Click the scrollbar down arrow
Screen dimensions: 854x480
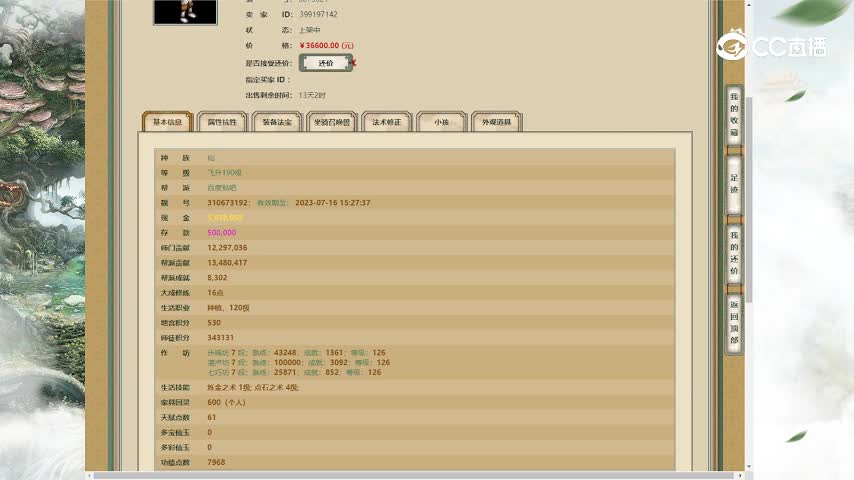pyautogui.click(x=749, y=467)
